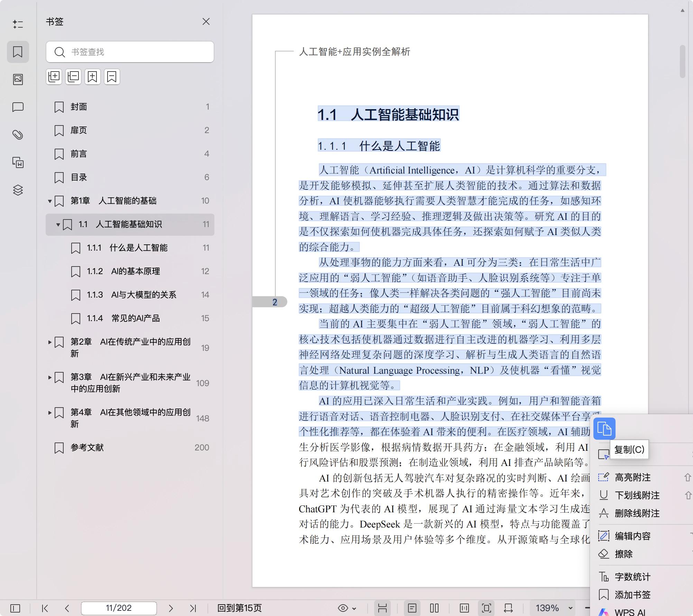Choose 字数统计 in context menu
This screenshot has height=616, width=693.
pyautogui.click(x=632, y=577)
